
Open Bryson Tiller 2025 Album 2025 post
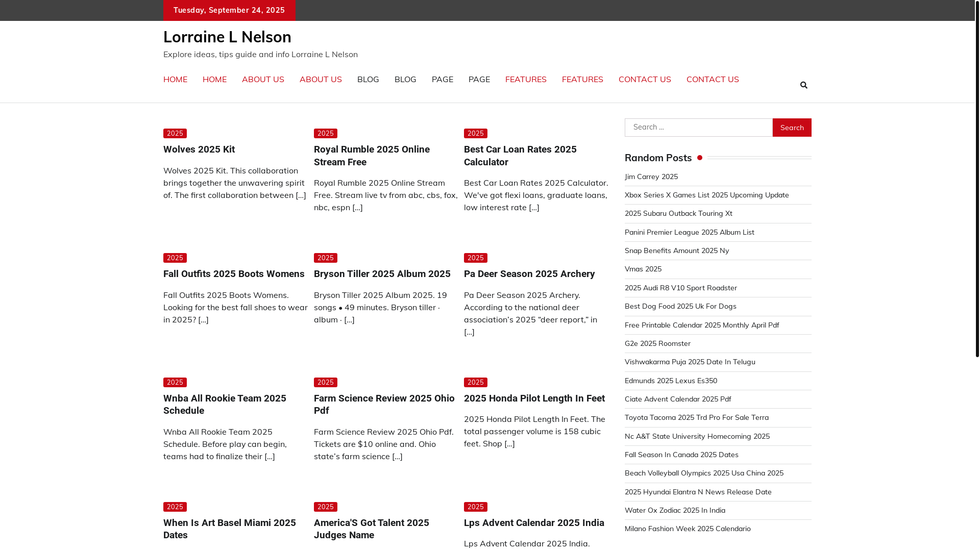click(x=382, y=274)
